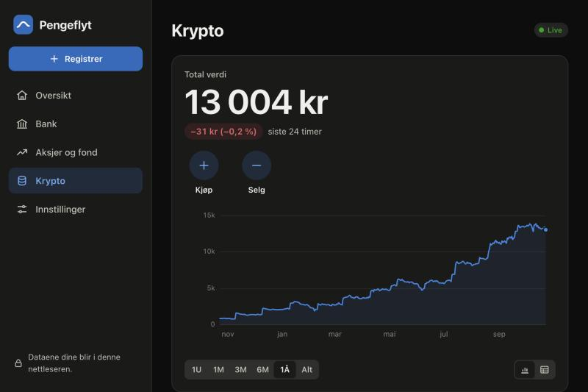This screenshot has width=588, height=392.
Task: Click the padlock privacy icon
Action: coord(18,363)
